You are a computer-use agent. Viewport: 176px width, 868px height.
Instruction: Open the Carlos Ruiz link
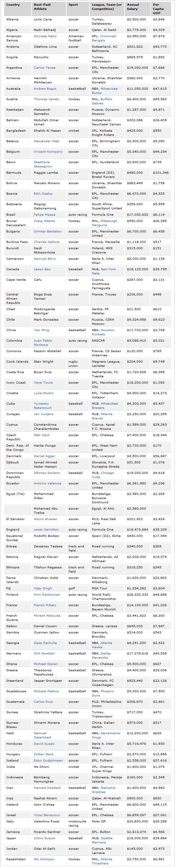click(x=43, y=702)
